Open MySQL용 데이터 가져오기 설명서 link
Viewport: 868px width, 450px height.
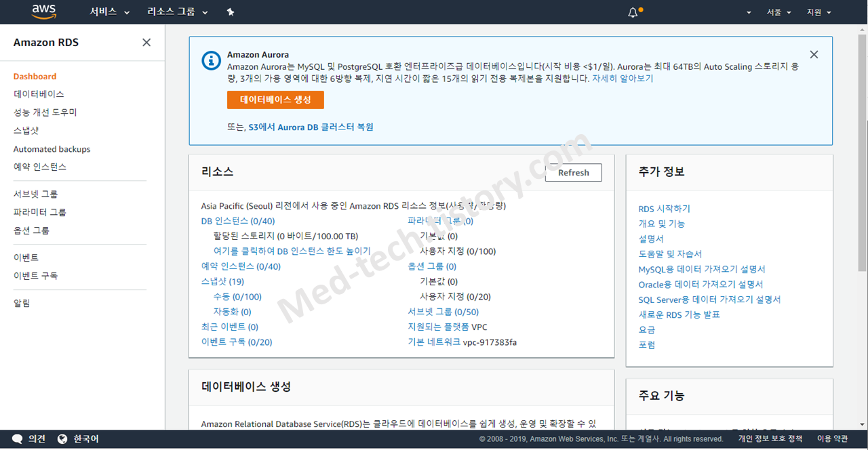702,269
